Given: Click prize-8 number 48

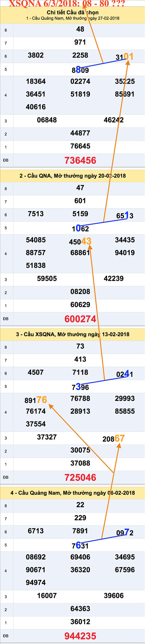Looking at the screenshot, I should [x=80, y=29].
